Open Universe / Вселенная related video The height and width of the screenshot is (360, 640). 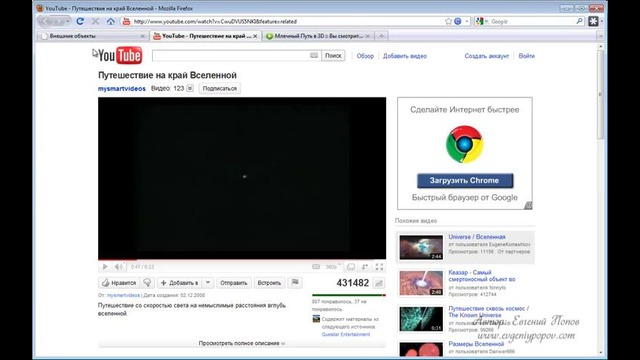pos(477,237)
